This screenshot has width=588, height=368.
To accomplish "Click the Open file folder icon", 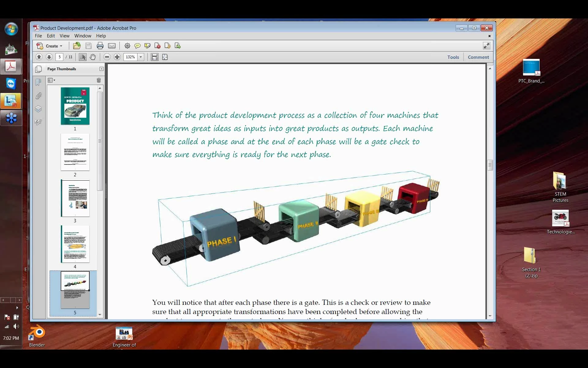I will [x=77, y=46].
